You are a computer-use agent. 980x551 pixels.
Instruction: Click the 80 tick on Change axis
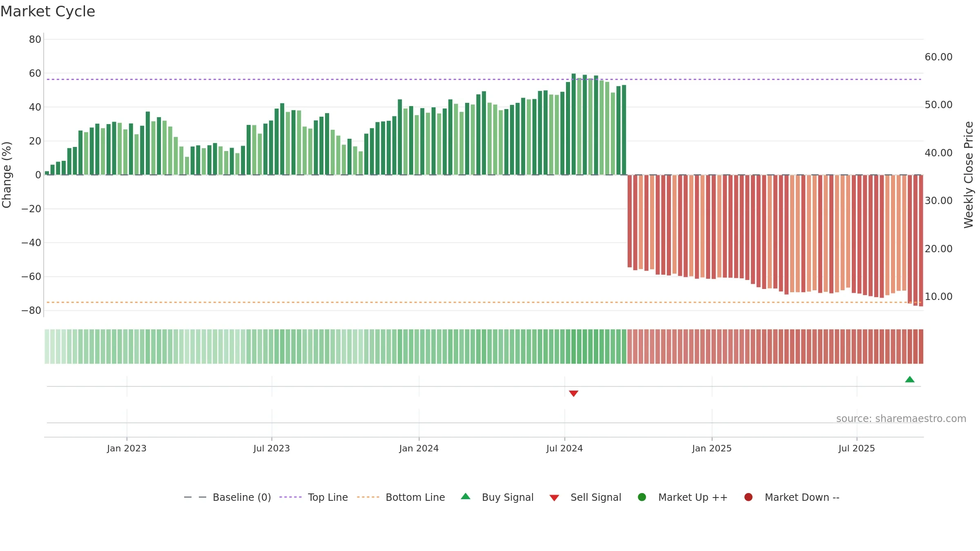coord(35,40)
